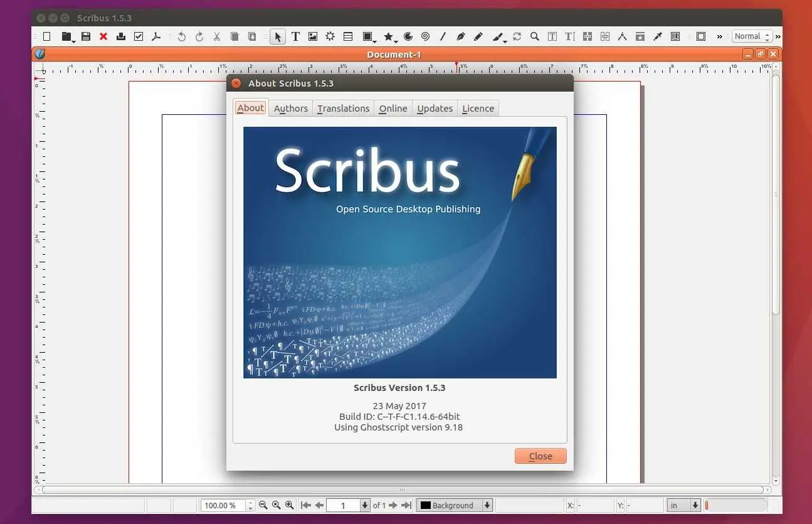Select the Copy Item Properties tool
Image resolution: width=812 pixels, height=524 pixels.
640,37
